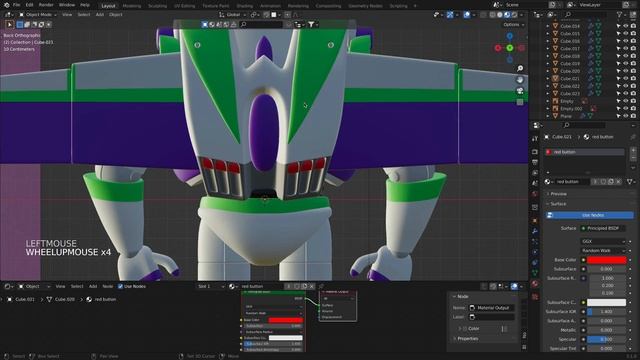Hide Cube.021 in viewport via eye icon
Image resolution: width=640 pixels, height=360 pixels.
click(625, 78)
